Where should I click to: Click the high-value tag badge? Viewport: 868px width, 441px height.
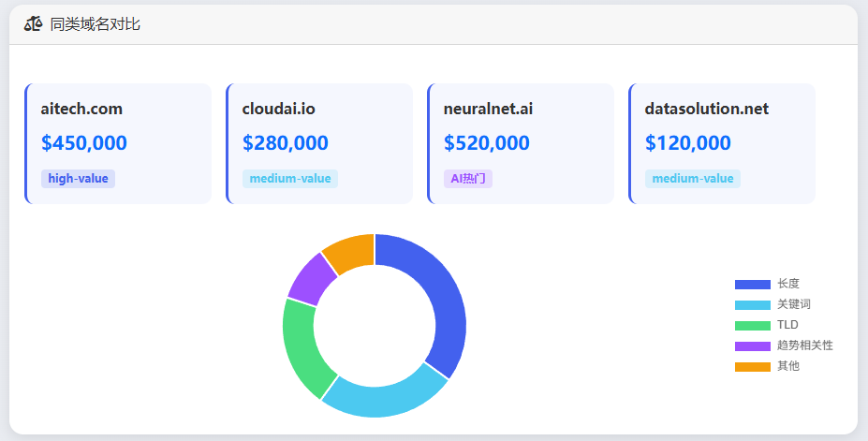pyautogui.click(x=78, y=179)
